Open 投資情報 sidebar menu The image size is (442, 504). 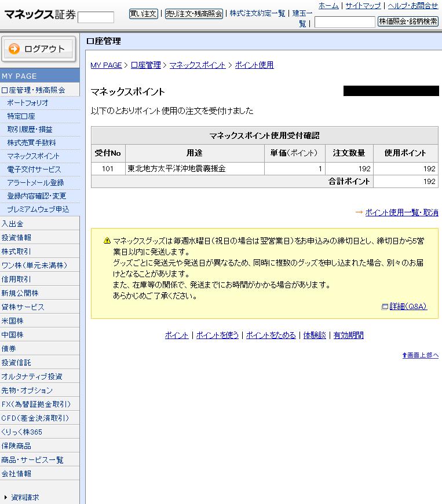coord(40,237)
